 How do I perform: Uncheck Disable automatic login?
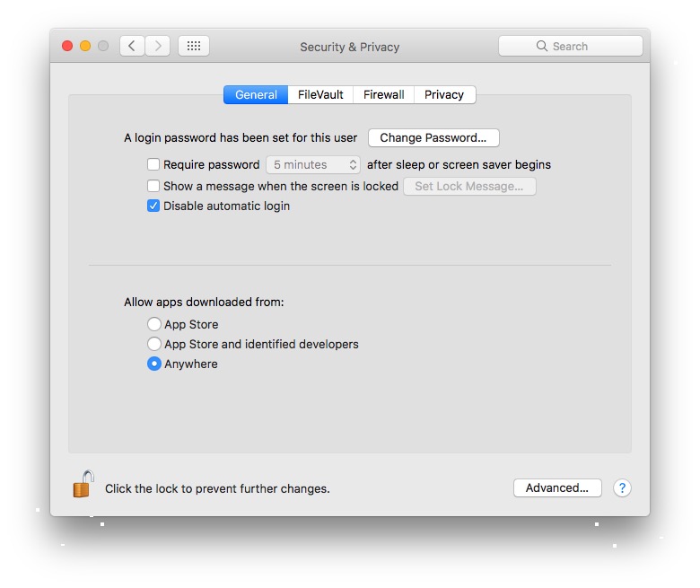[153, 206]
